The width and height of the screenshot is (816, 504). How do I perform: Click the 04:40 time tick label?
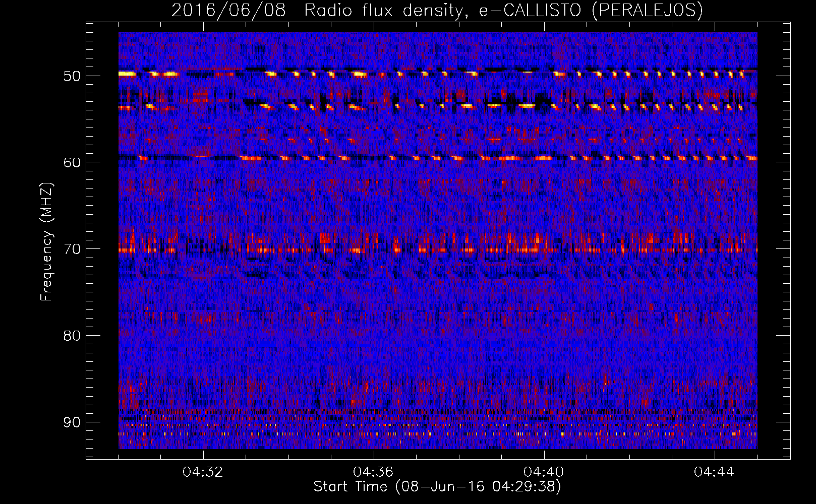544,472
